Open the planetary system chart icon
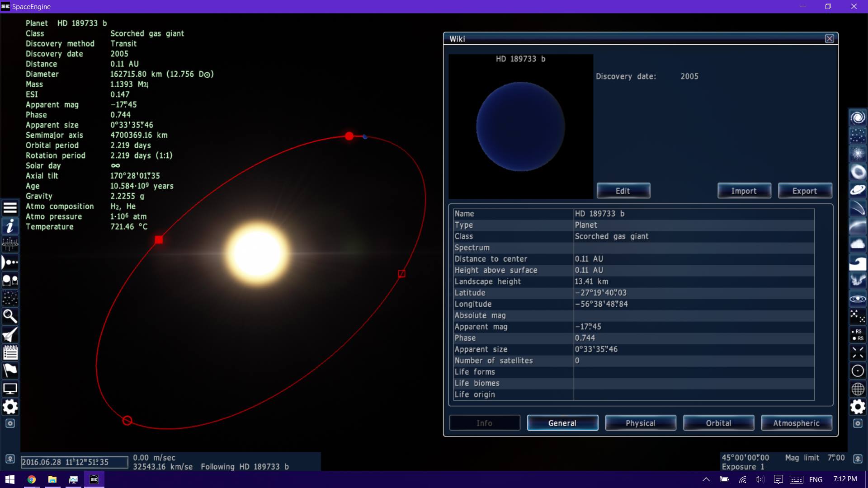Image resolution: width=868 pixels, height=488 pixels. (x=10, y=244)
